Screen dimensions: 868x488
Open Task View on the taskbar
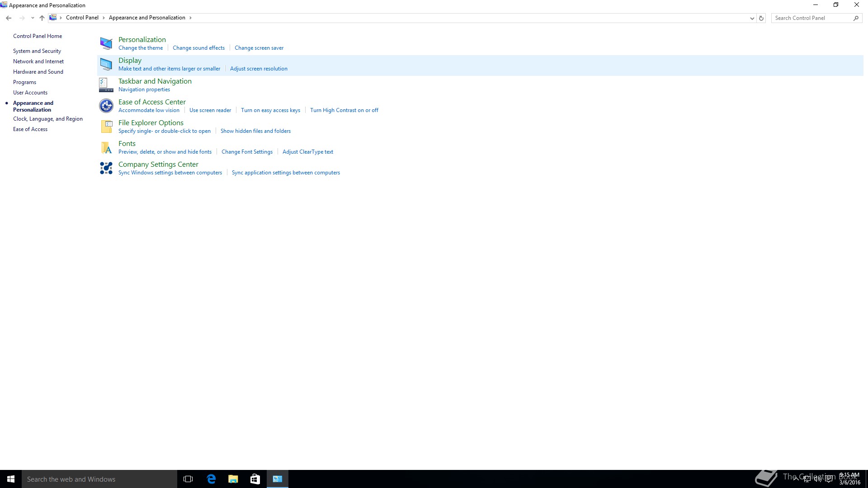point(188,479)
